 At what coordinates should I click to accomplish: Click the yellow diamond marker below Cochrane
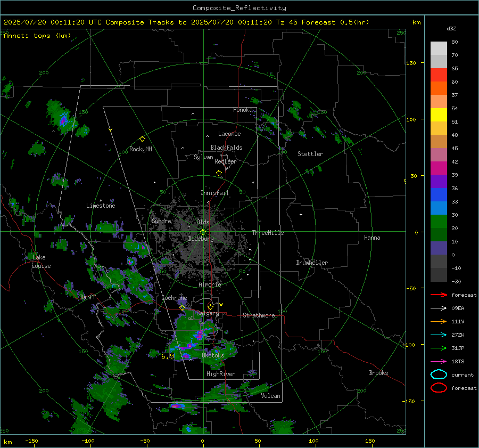pyautogui.click(x=183, y=308)
